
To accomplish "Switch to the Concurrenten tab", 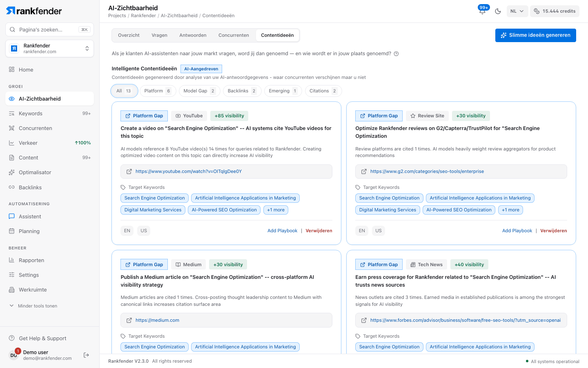I will [234, 35].
